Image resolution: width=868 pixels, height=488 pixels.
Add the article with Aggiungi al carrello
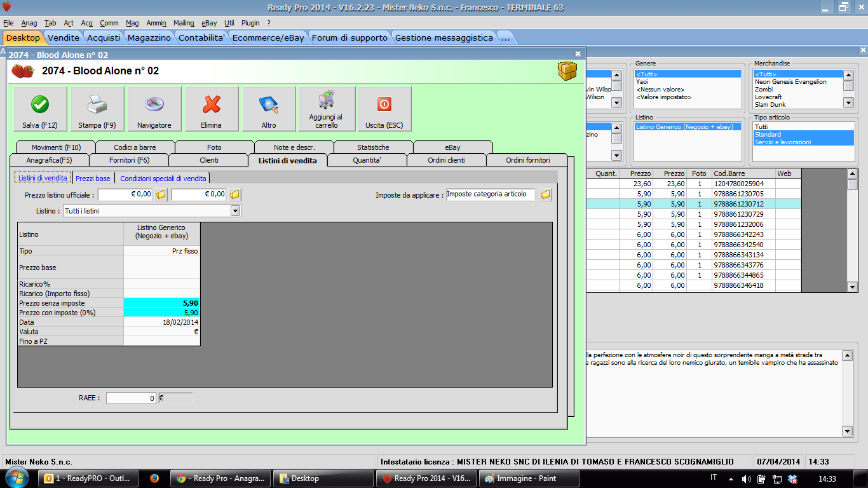(x=327, y=109)
